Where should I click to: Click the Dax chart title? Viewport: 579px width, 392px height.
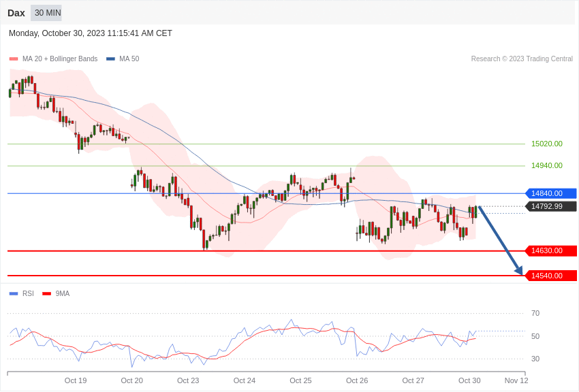point(16,13)
